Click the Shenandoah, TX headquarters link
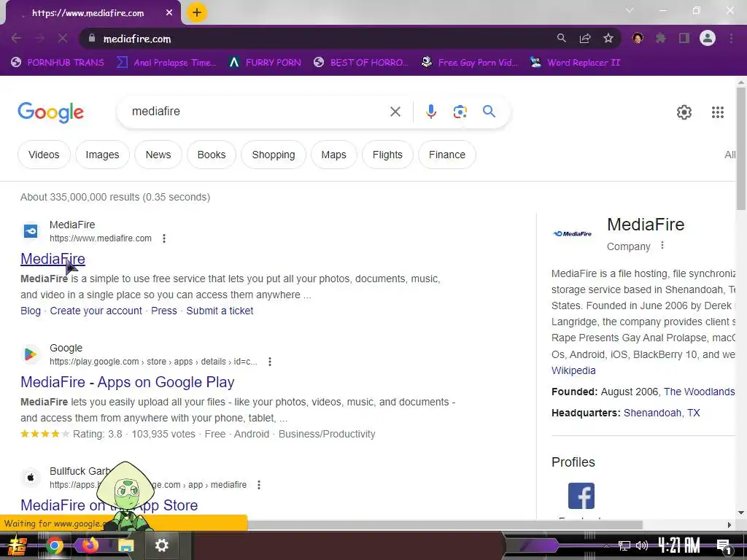This screenshot has width=747, height=560. pos(662,413)
